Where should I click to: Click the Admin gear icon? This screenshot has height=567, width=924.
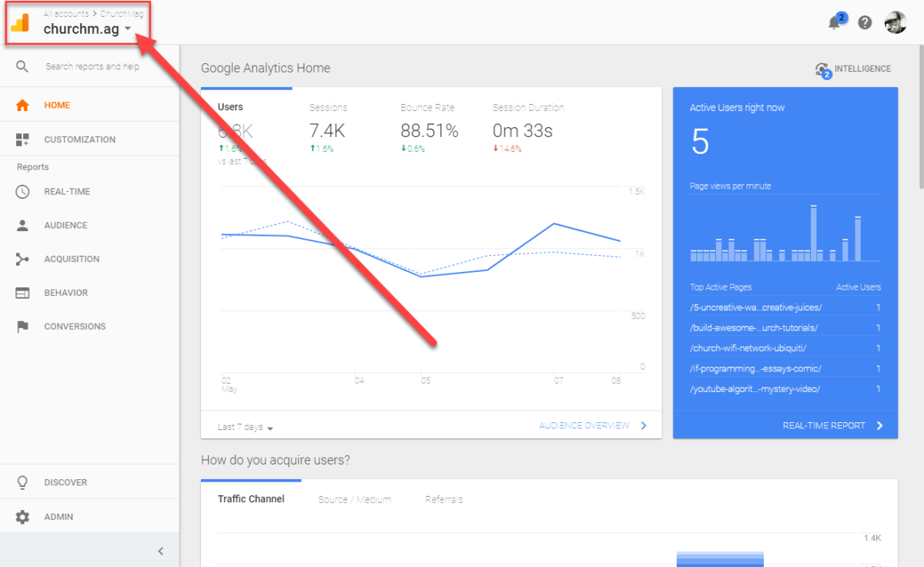coord(22,517)
